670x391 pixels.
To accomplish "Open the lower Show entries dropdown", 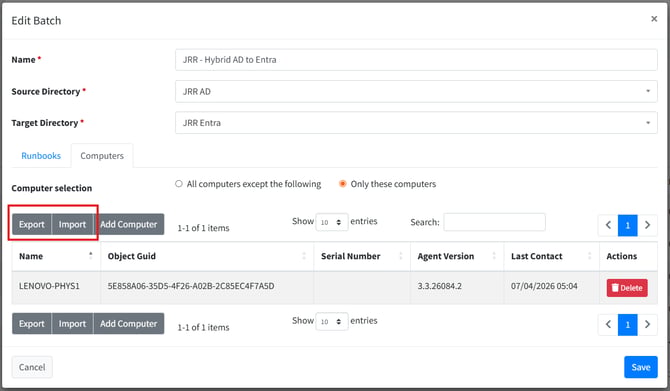I will (332, 321).
